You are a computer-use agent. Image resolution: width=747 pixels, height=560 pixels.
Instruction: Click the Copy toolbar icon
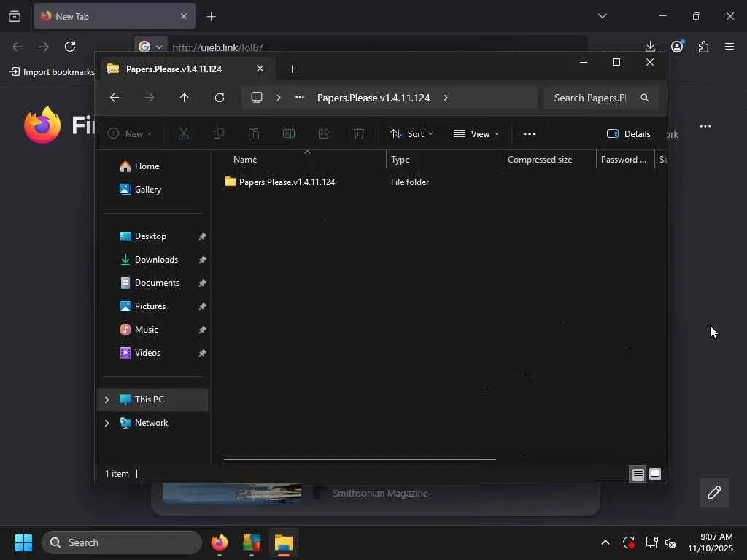coord(219,134)
